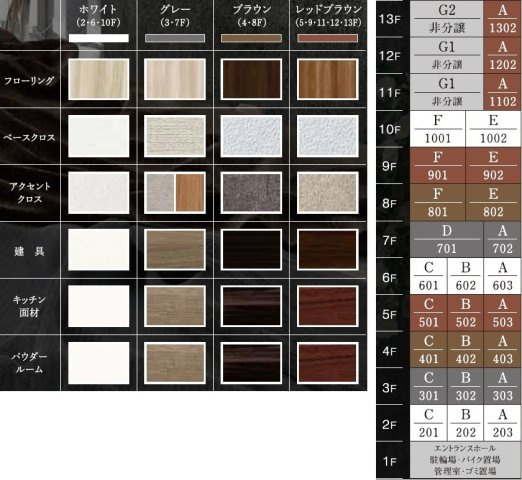Click the ホワイト 建具 swatch

pos(99,249)
